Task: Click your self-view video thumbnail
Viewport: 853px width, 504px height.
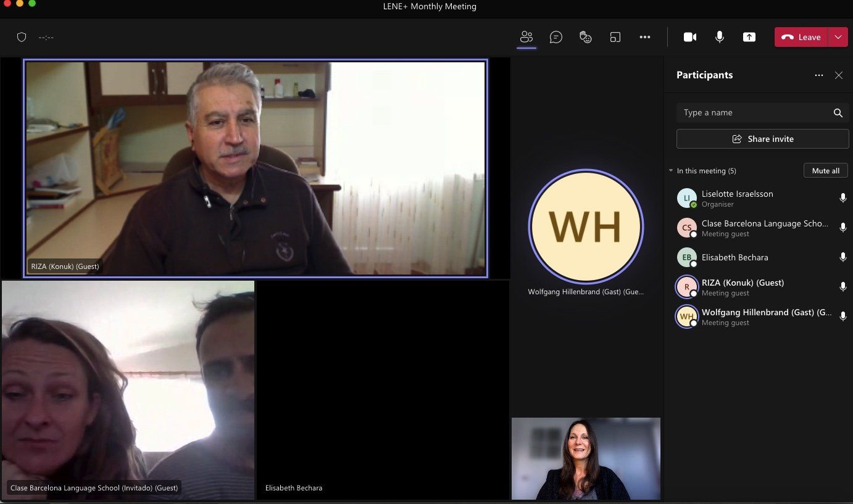Action: tap(586, 458)
